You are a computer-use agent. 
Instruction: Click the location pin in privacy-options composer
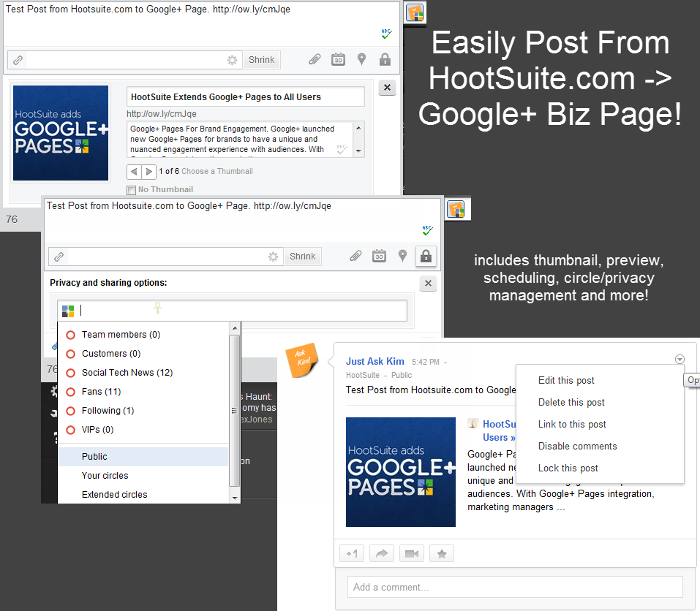tap(403, 256)
